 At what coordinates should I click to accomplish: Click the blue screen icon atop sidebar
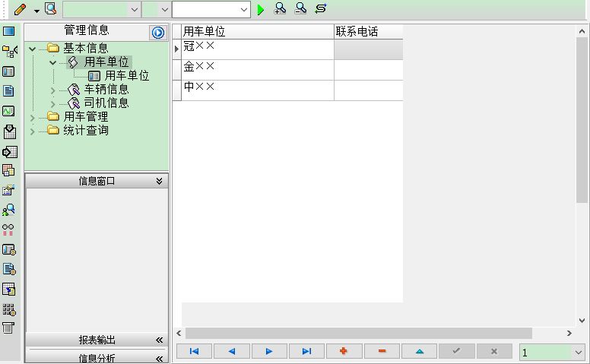click(x=8, y=31)
